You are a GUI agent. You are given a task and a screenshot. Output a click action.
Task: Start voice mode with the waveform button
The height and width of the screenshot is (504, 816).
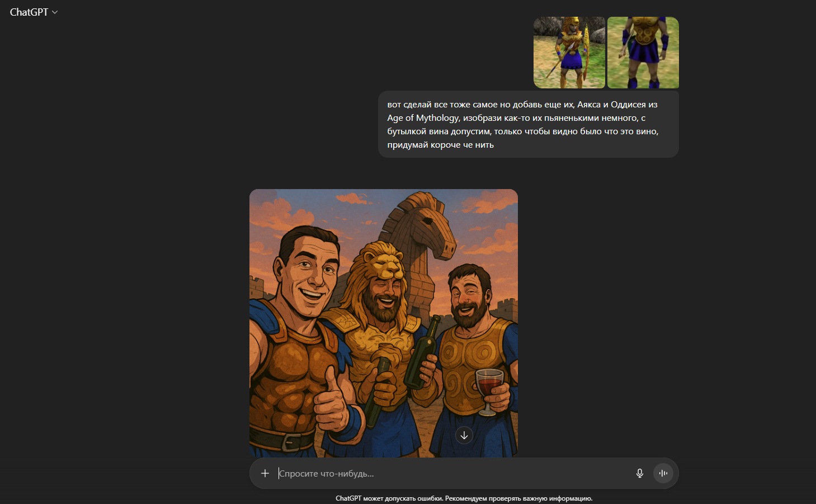click(x=663, y=473)
